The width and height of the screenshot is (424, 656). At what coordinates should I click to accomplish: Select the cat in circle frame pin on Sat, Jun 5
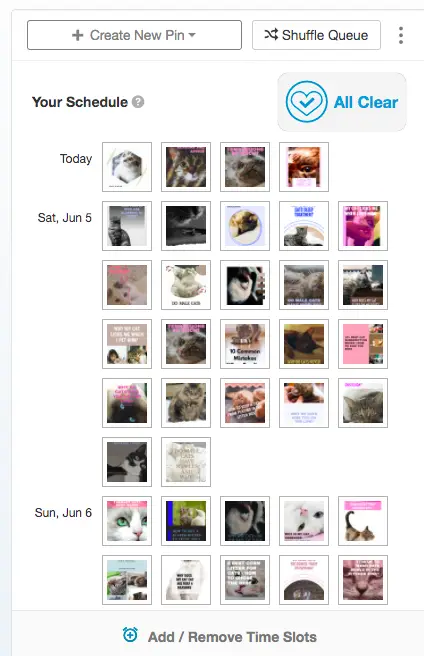pos(245,226)
